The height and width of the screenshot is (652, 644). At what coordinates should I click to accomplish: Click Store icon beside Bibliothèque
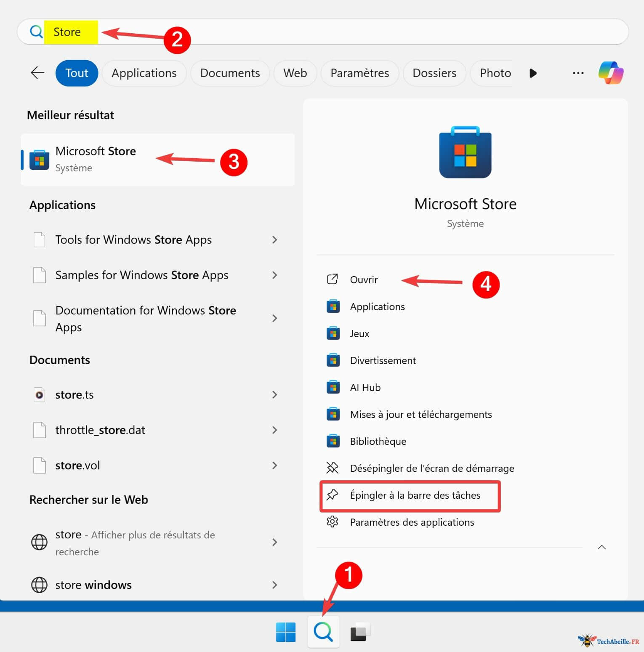tap(333, 441)
